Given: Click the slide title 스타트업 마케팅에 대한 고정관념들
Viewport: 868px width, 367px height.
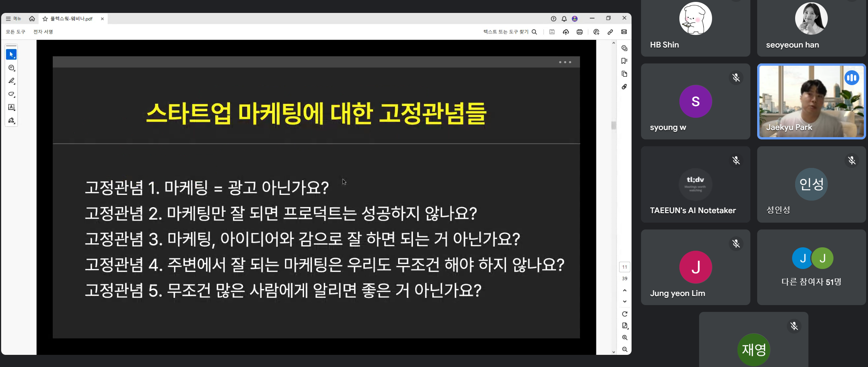Looking at the screenshot, I should coord(316,114).
